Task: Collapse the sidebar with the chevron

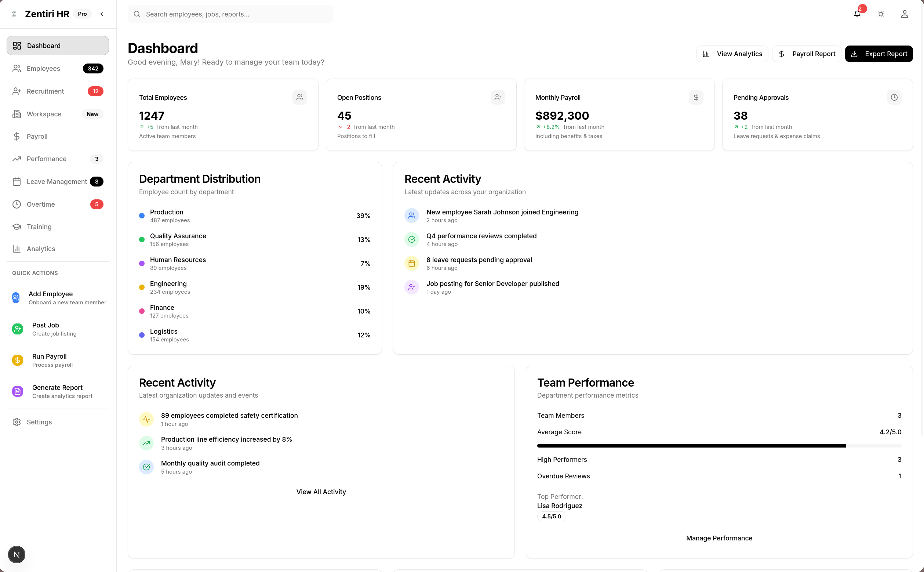Action: tap(101, 14)
